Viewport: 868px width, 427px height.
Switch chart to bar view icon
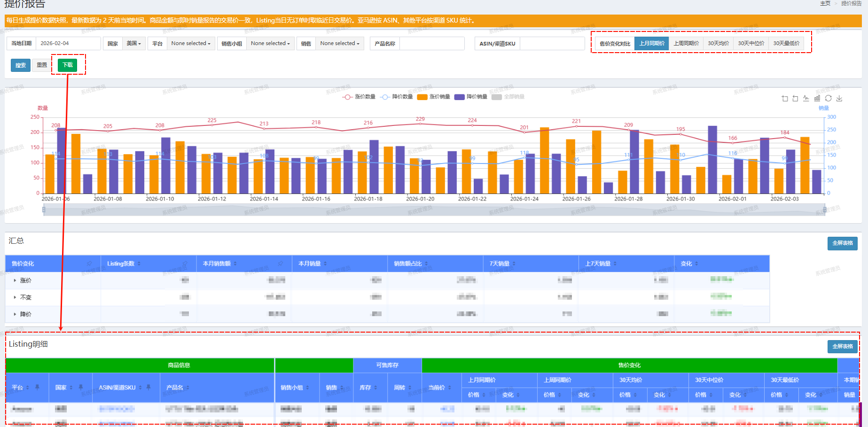click(x=817, y=98)
